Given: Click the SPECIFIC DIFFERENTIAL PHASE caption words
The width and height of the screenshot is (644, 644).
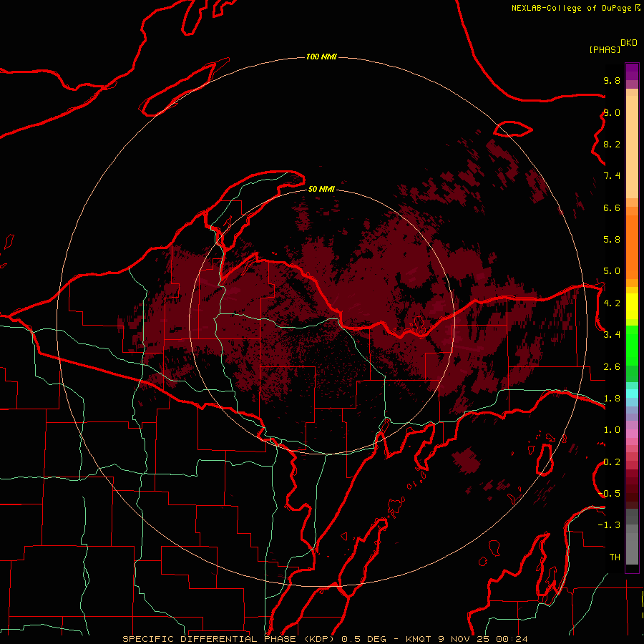Looking at the screenshot, I should (209, 639).
